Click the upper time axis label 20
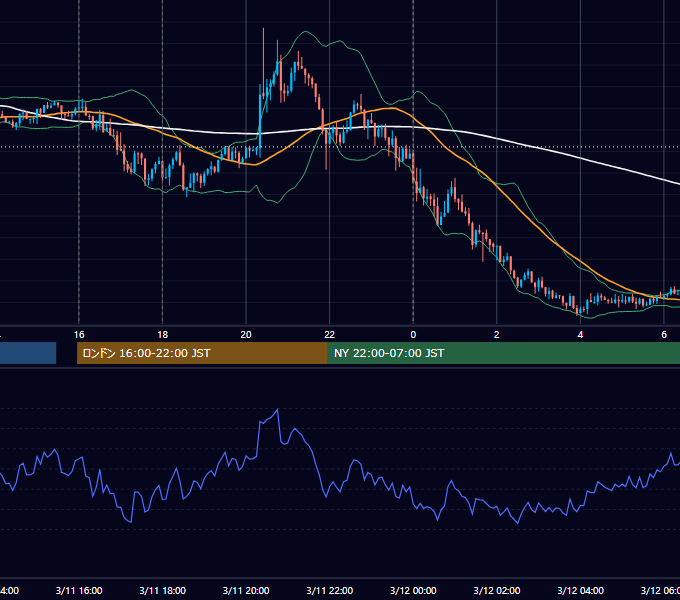The height and width of the screenshot is (600, 680). 246,335
